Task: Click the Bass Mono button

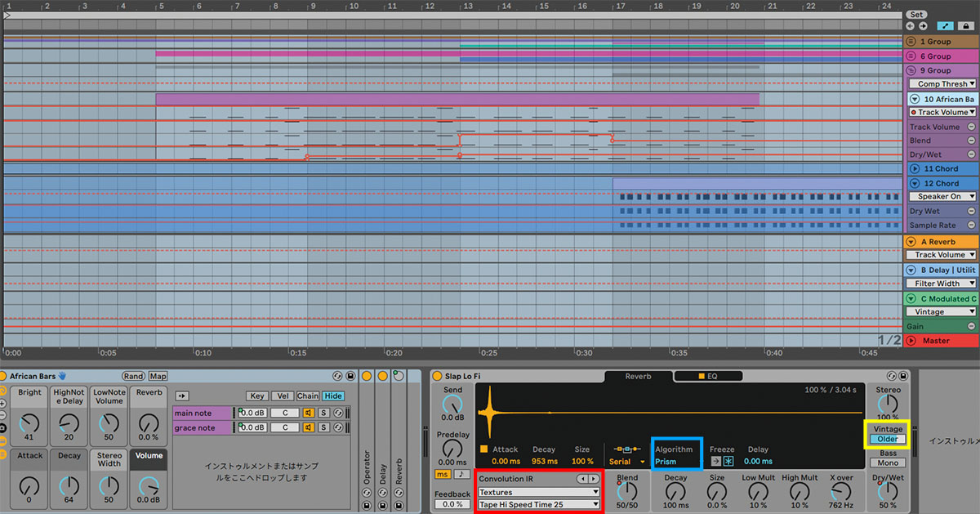Action: (x=888, y=463)
